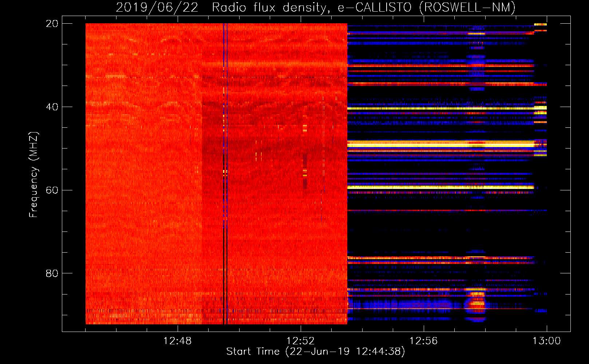Select the frequency tick label 20
This screenshot has width=589, height=364.
(52, 24)
